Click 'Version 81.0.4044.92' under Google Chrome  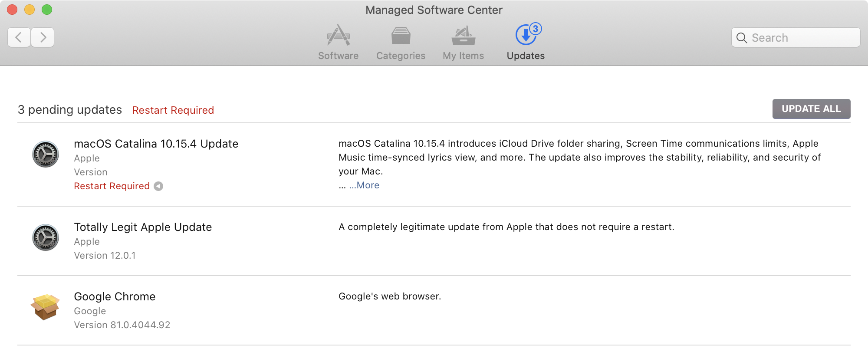pyautogui.click(x=122, y=325)
